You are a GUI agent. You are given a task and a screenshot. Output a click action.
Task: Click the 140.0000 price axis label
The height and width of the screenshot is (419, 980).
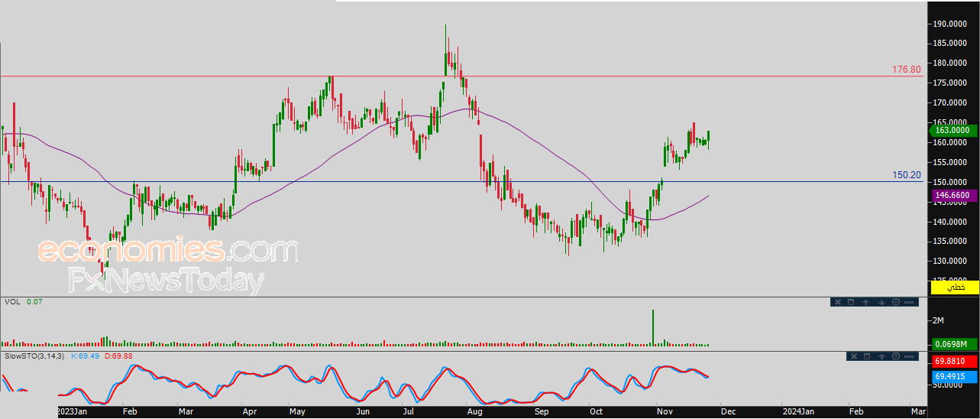click(x=949, y=222)
